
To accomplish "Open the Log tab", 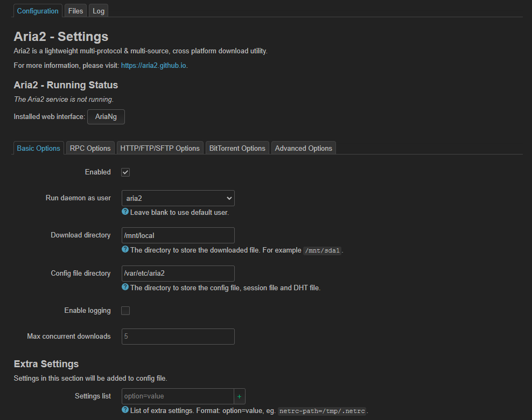I will [x=99, y=11].
